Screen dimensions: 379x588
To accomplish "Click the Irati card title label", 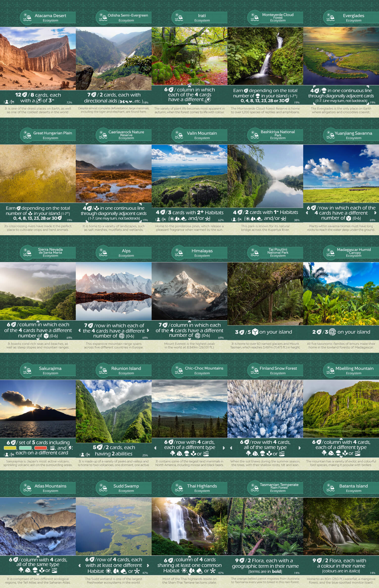I will coord(202,16).
